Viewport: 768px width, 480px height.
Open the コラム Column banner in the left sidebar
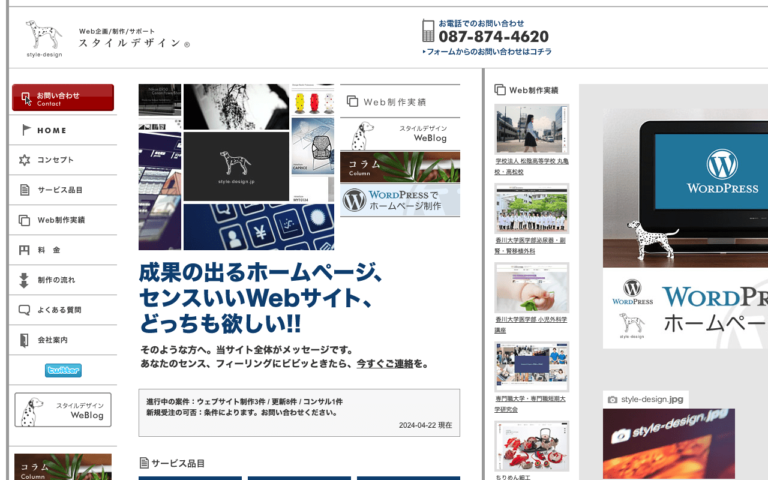63,467
